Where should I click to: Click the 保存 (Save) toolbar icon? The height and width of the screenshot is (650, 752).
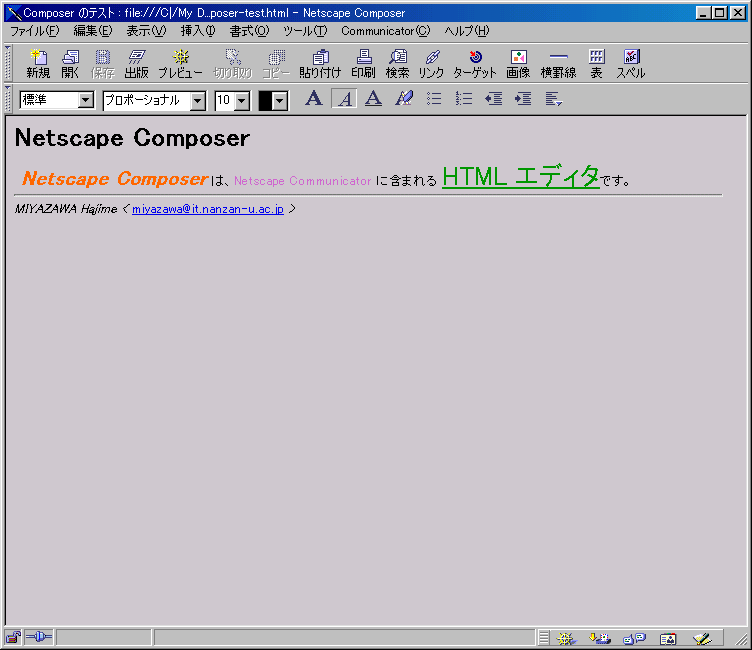click(x=103, y=63)
